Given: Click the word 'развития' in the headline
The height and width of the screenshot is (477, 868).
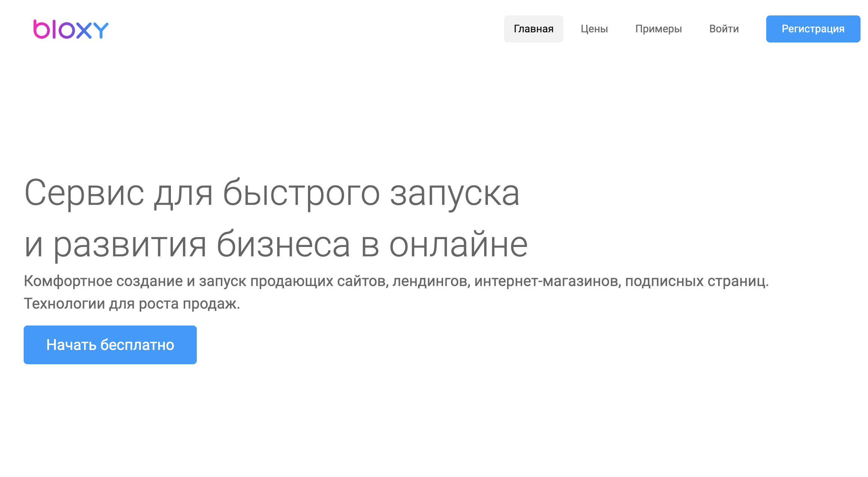Looking at the screenshot, I should pos(130,245).
